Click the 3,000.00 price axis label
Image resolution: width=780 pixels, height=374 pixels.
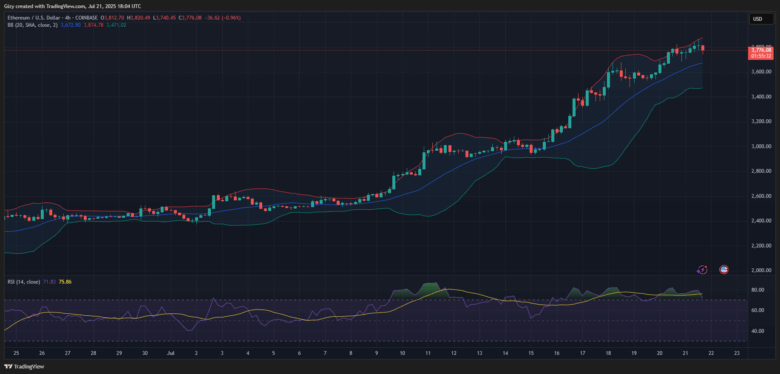click(x=761, y=146)
